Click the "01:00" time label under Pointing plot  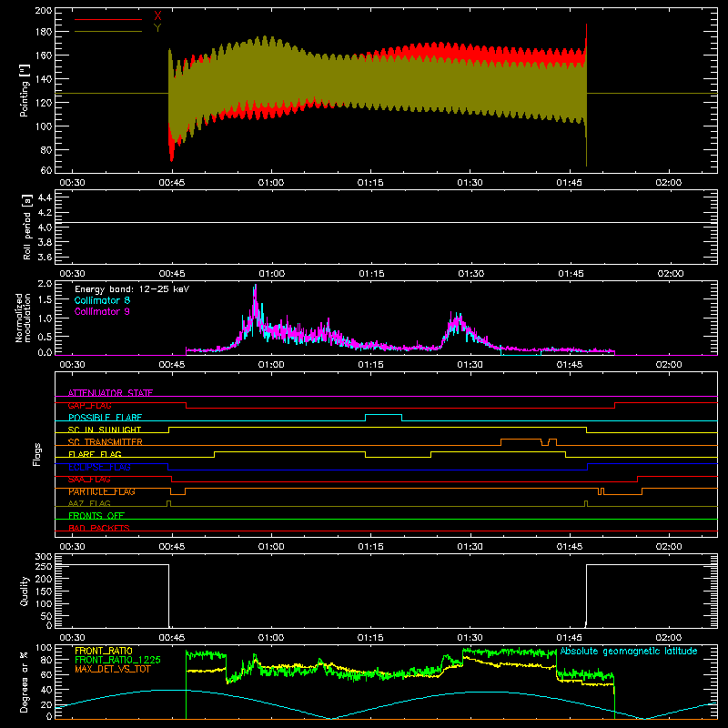click(271, 183)
